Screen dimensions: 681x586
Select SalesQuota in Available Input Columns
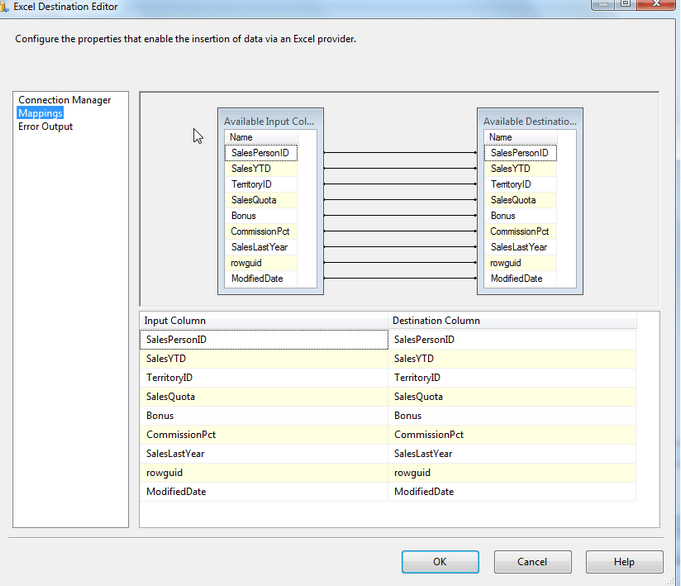pos(261,200)
